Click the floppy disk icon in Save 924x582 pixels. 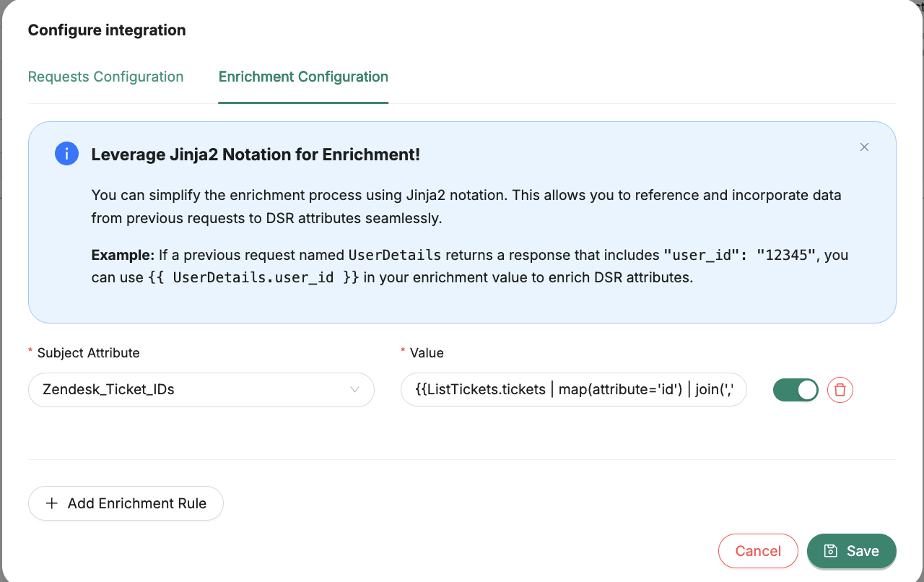830,551
